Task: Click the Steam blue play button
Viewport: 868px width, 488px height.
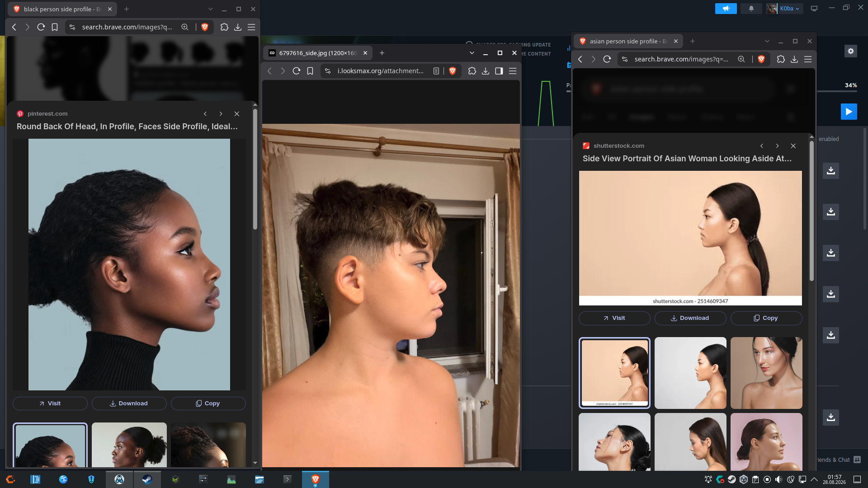Action: click(849, 112)
